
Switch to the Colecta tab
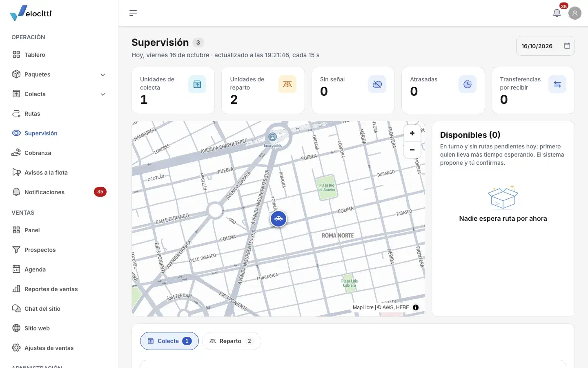(x=169, y=341)
